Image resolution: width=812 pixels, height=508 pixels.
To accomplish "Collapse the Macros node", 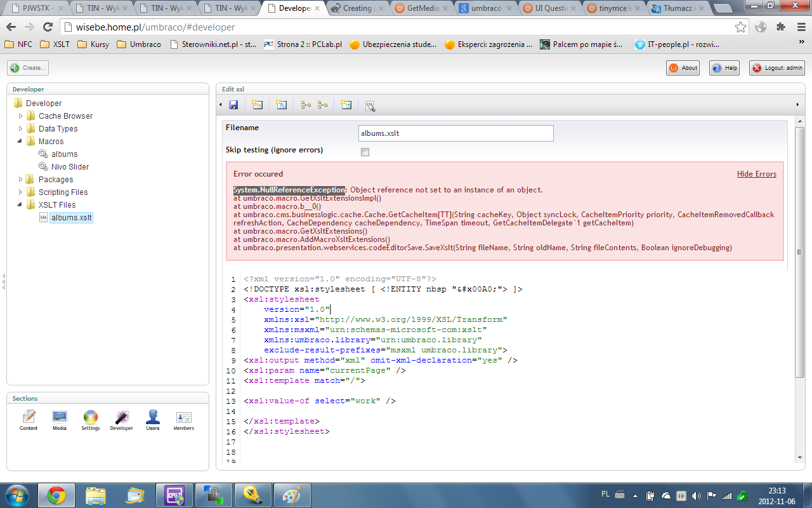I will point(21,141).
